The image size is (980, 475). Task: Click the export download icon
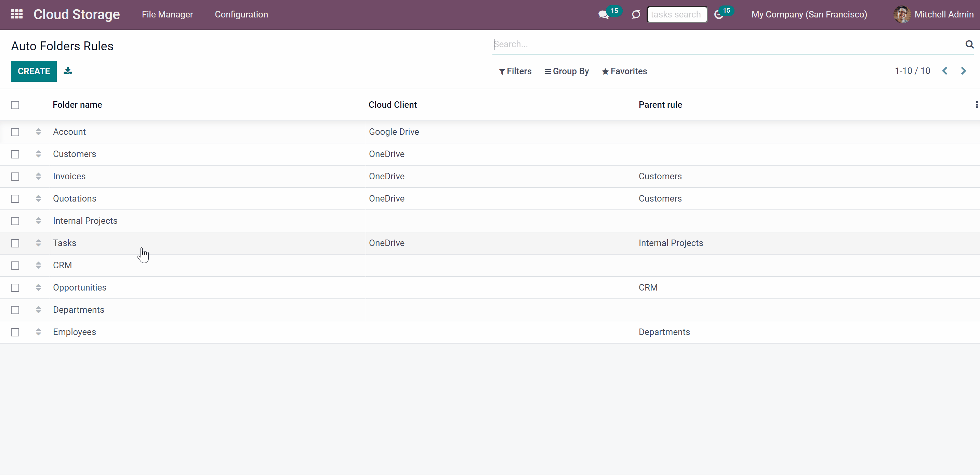point(68,71)
